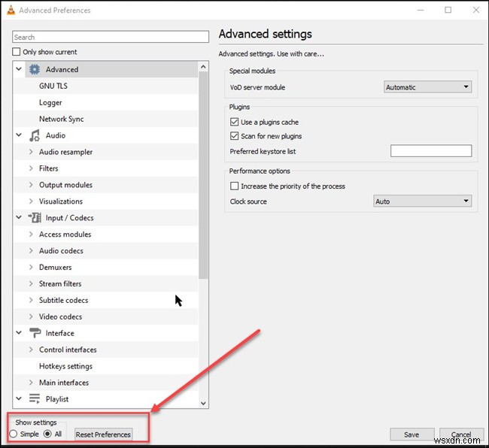Uncheck Scan for new plugins

(x=234, y=136)
